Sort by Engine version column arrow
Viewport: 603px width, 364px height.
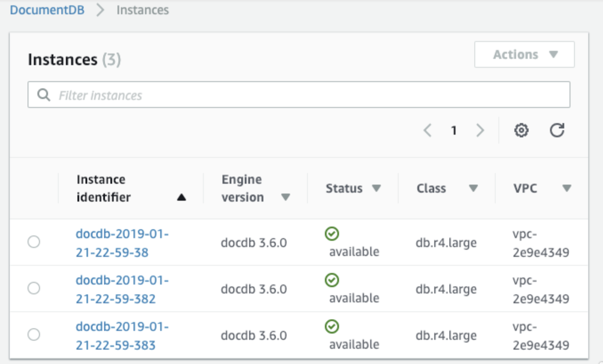click(x=285, y=198)
